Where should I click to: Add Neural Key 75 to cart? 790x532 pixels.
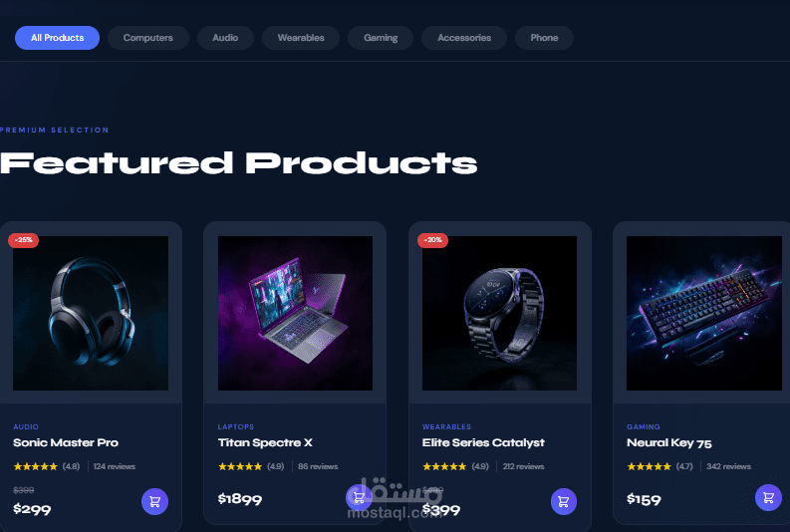point(768,498)
